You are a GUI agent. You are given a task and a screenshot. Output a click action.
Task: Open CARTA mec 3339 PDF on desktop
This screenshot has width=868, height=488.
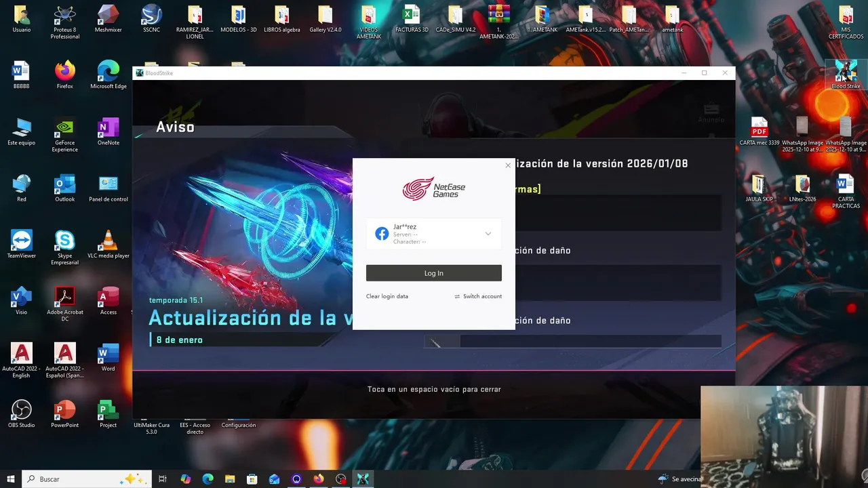coord(759,131)
